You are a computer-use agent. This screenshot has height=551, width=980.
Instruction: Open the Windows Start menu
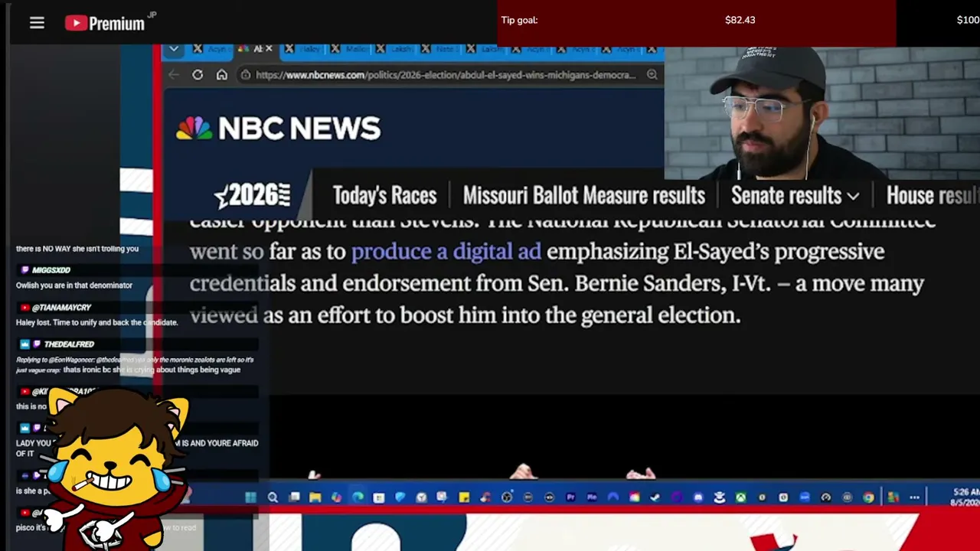coord(250,497)
